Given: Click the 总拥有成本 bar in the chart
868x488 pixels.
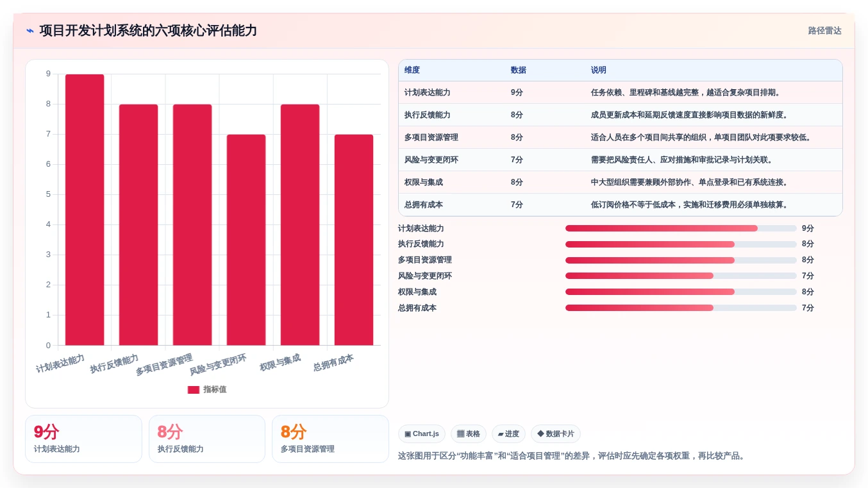Looking at the screenshot, I should [354, 240].
